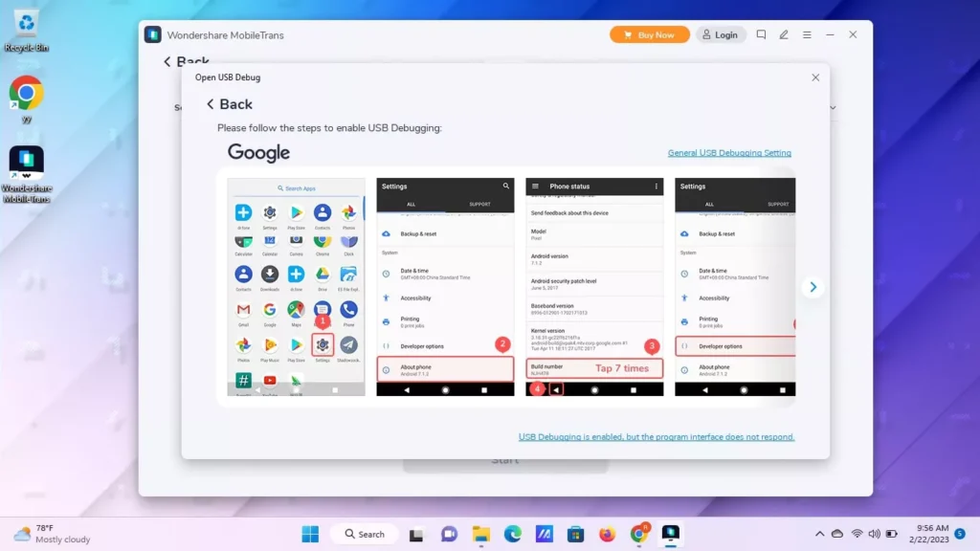
Task: Open the hamburger menu in the title bar
Action: pos(807,33)
